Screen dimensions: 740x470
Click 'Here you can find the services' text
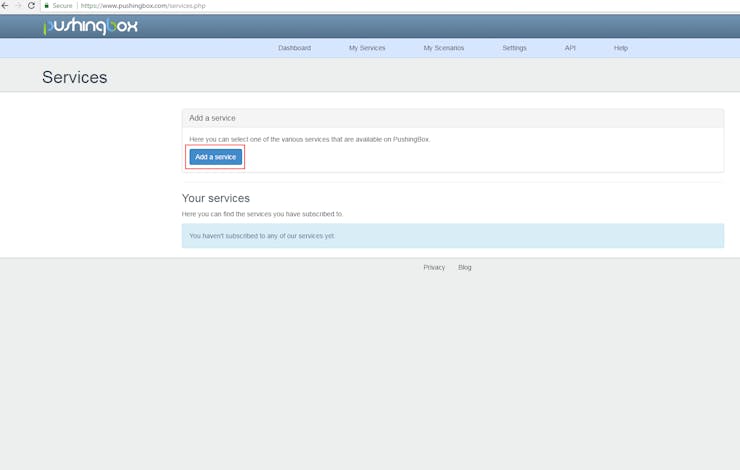pos(262,214)
